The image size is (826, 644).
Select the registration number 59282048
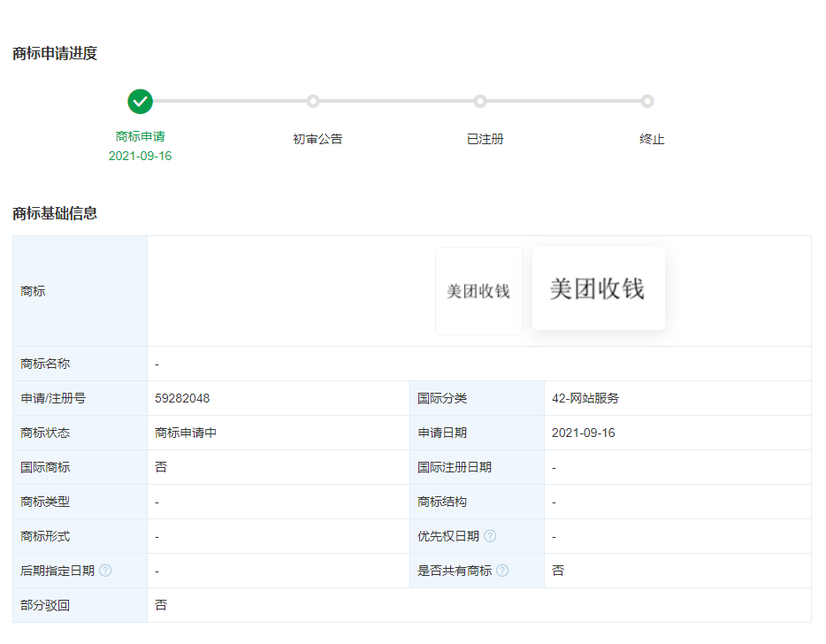click(x=182, y=398)
